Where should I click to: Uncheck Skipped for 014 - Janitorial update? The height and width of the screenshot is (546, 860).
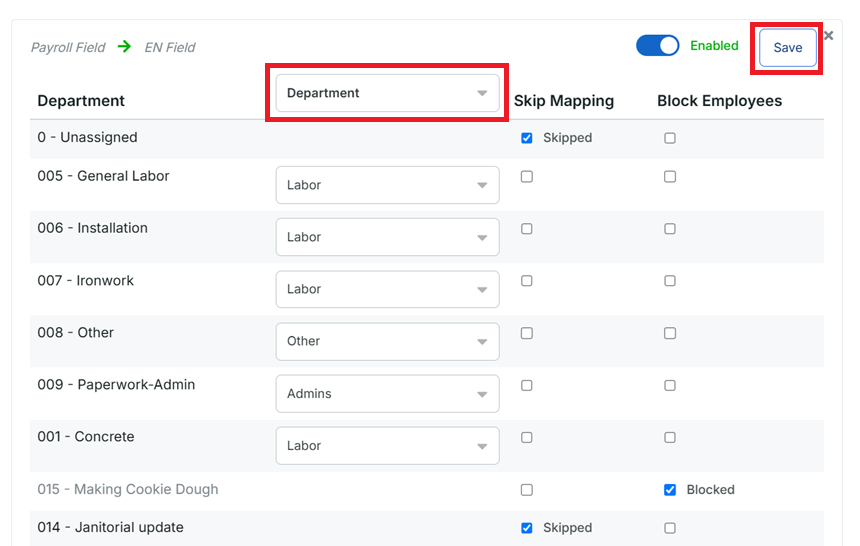(527, 528)
